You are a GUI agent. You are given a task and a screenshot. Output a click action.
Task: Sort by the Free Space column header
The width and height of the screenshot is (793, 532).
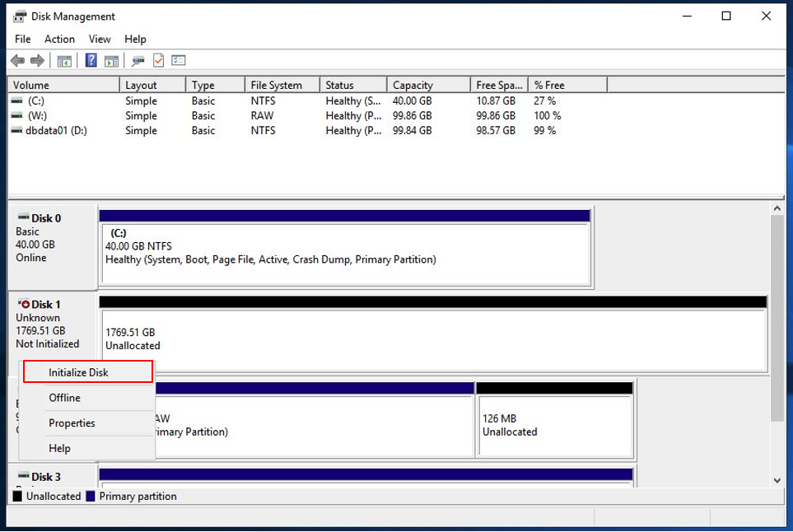(x=500, y=85)
